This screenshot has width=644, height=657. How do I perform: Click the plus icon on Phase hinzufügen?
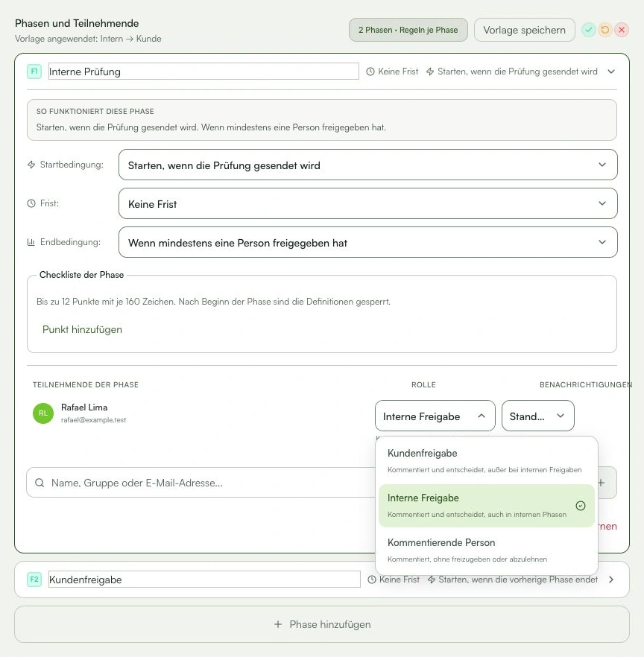(278, 624)
